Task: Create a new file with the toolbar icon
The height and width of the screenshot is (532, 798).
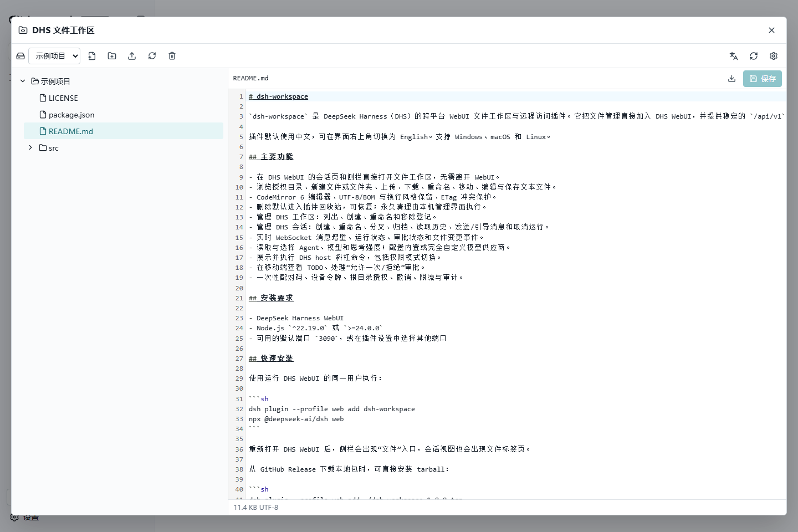Action: [92, 56]
